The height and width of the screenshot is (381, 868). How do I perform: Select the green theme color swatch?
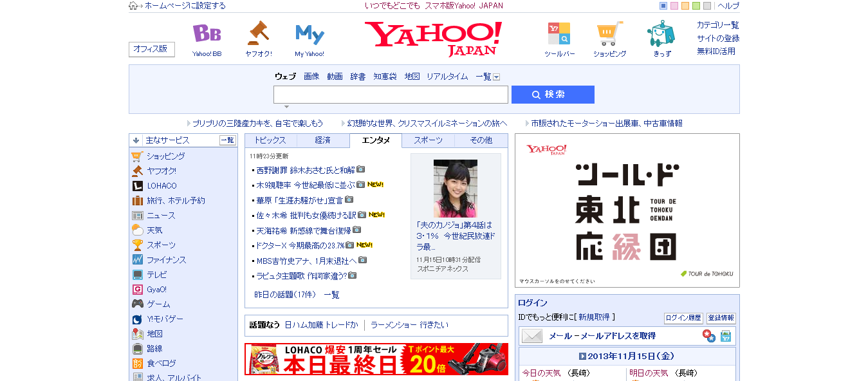click(x=696, y=6)
